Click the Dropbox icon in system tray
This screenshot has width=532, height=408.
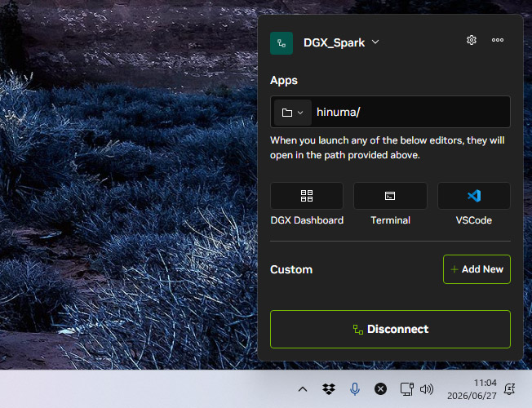click(329, 389)
